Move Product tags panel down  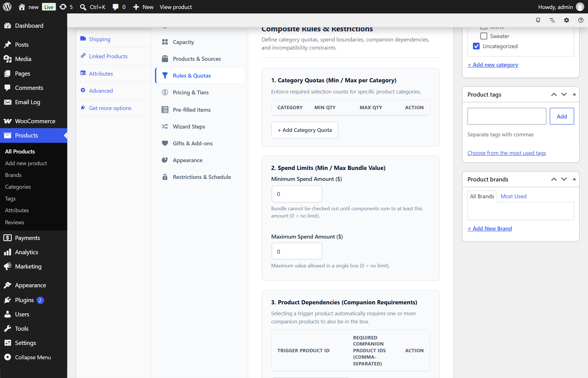[x=564, y=94]
